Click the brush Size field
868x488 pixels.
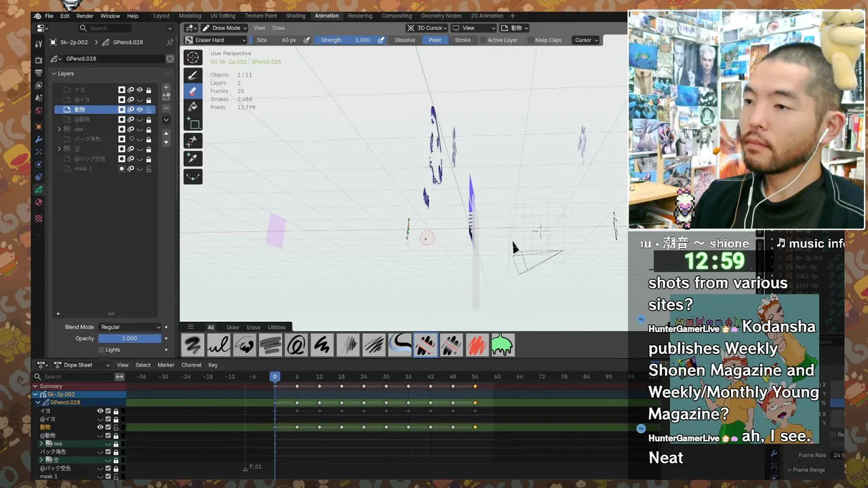(x=276, y=40)
